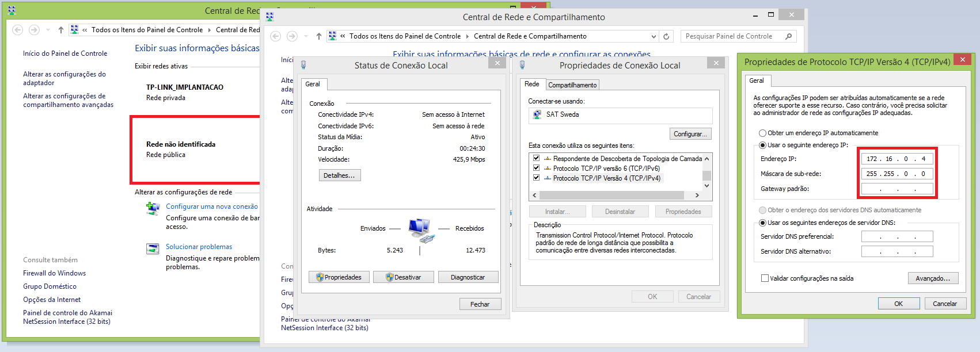Click Gateway padrão input field
The image size is (980, 352).
[897, 189]
